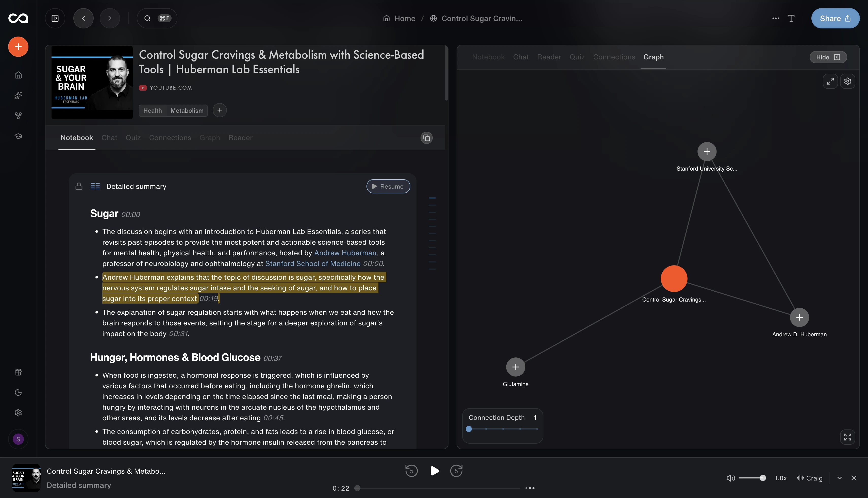Choose the Craig voice selector

point(810,478)
